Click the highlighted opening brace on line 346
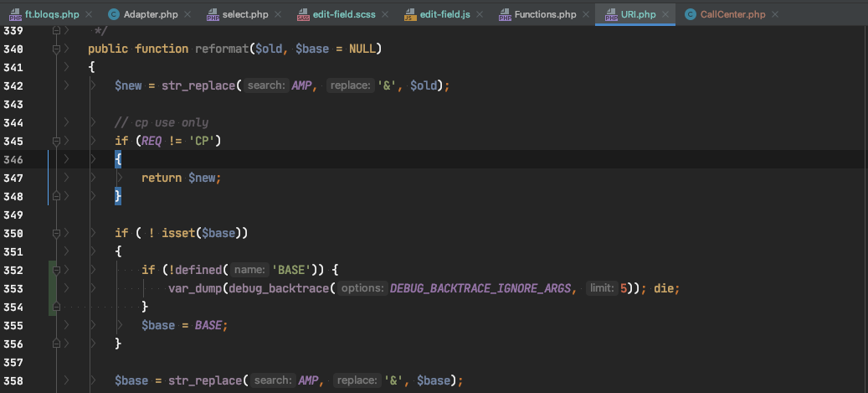The width and height of the screenshot is (868, 393). (118, 160)
